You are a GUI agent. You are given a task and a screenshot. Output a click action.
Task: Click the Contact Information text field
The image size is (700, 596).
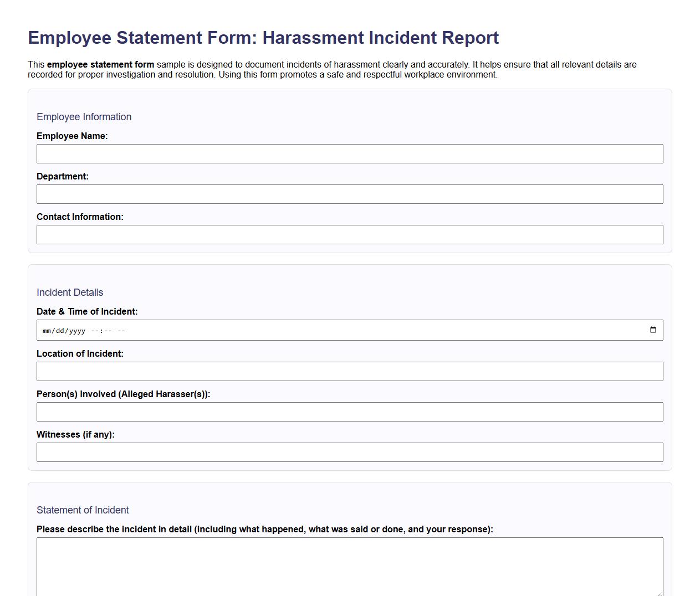pos(349,234)
